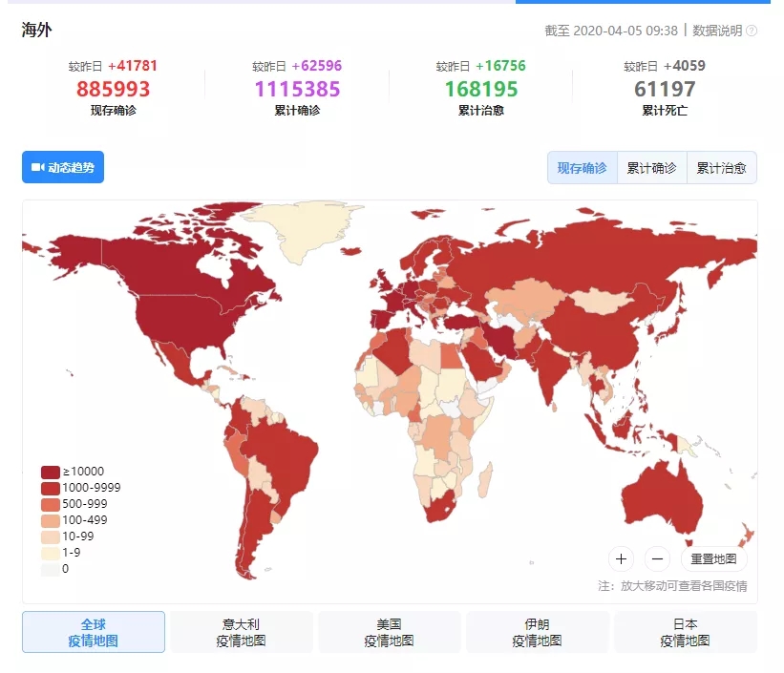Click the 动态趋势 video button
Screen dimensions: 784x673
(63, 167)
